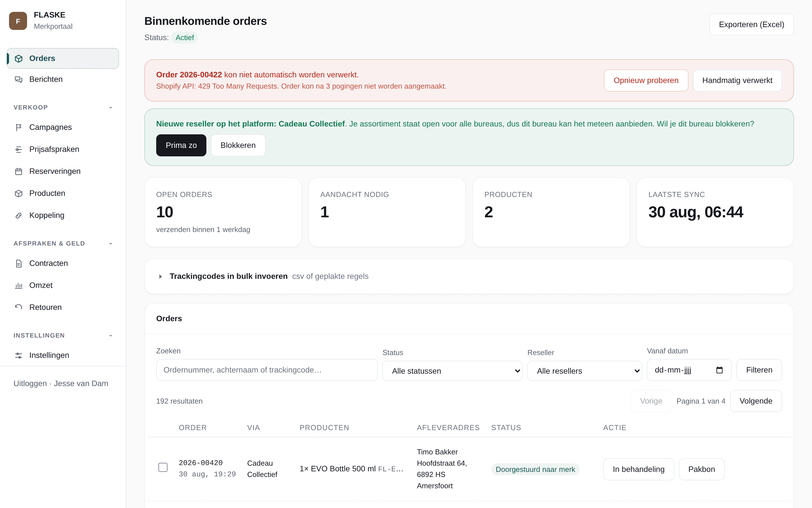
Task: Click Blokkeren to block the reseller
Action: click(238, 145)
